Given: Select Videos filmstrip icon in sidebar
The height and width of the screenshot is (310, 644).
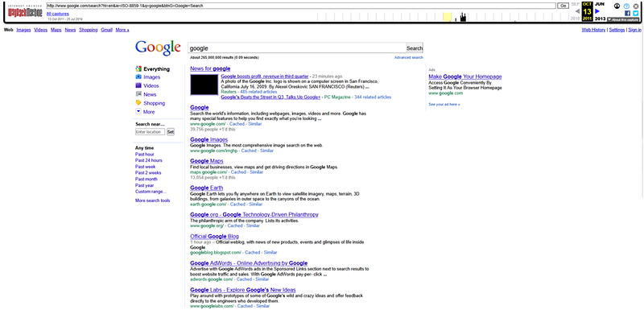Looking at the screenshot, I should coord(138,85).
